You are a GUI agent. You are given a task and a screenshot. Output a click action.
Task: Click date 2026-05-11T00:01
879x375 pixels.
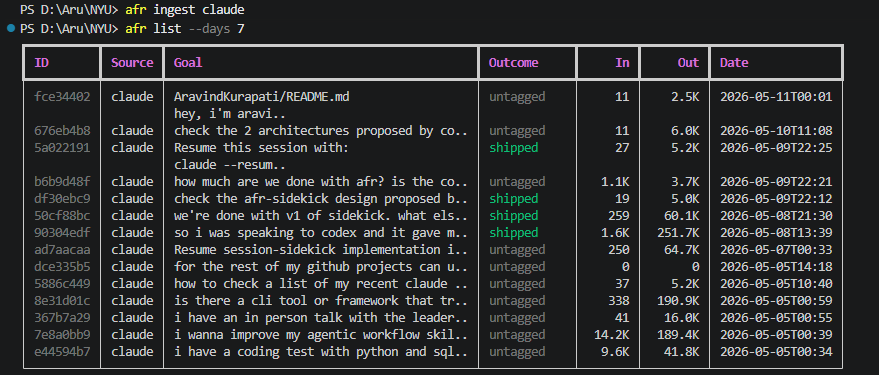[776, 96]
